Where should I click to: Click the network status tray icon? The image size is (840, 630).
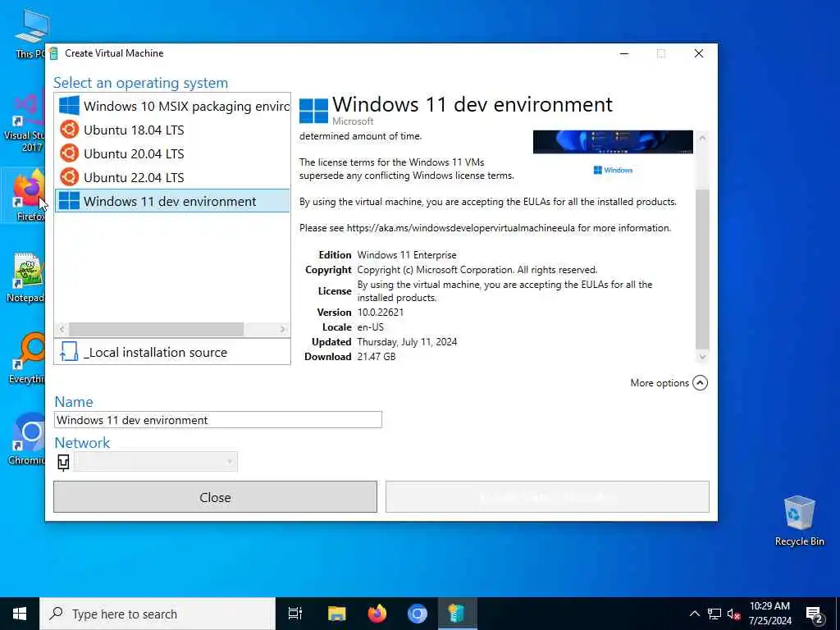(x=714, y=614)
